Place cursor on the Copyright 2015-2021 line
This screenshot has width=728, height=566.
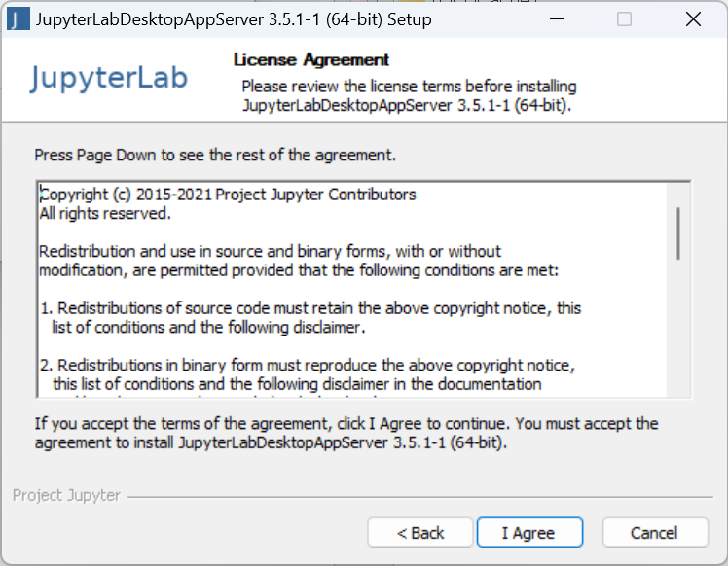click(228, 195)
